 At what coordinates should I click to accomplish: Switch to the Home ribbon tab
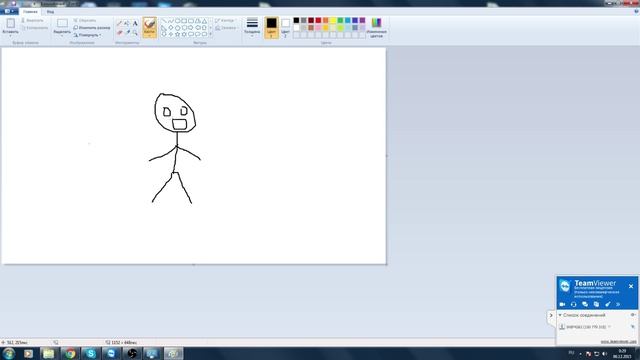30,11
